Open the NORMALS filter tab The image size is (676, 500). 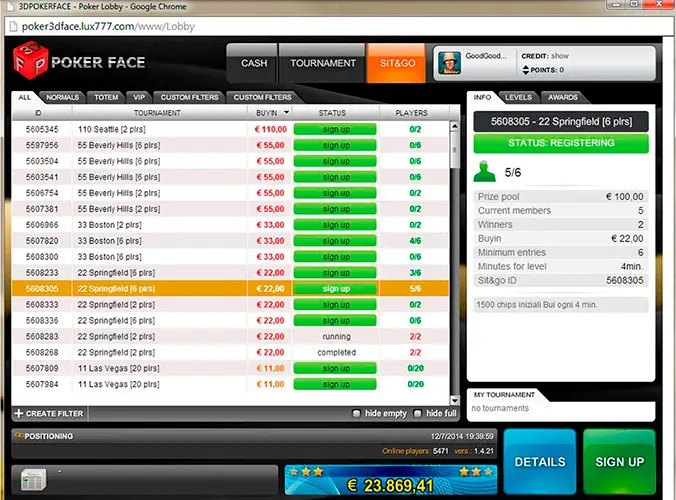coord(63,97)
